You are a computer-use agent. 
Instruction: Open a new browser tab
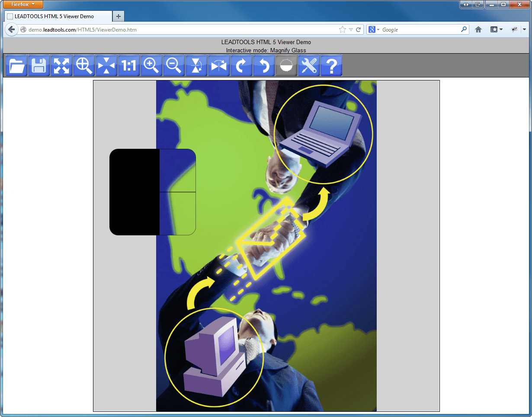119,16
